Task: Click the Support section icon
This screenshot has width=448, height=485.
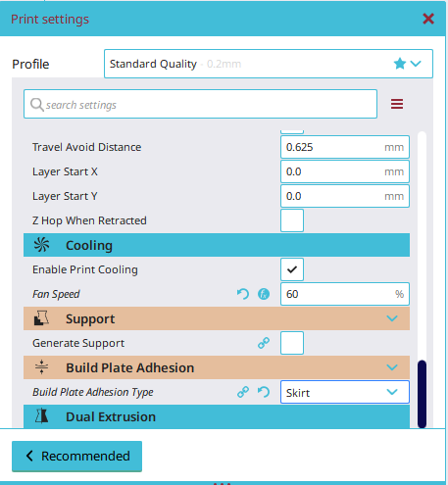Action: 41,318
